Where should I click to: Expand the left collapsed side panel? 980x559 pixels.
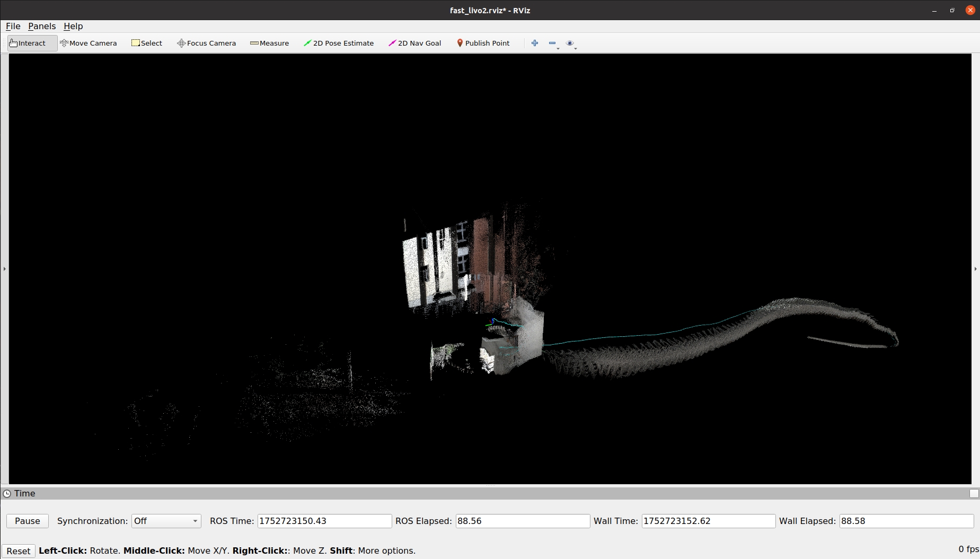point(4,269)
